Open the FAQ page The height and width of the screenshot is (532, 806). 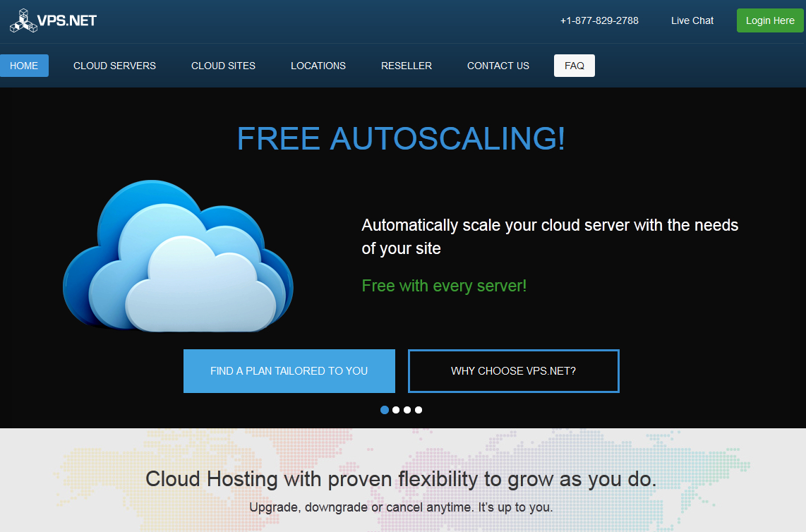[575, 66]
